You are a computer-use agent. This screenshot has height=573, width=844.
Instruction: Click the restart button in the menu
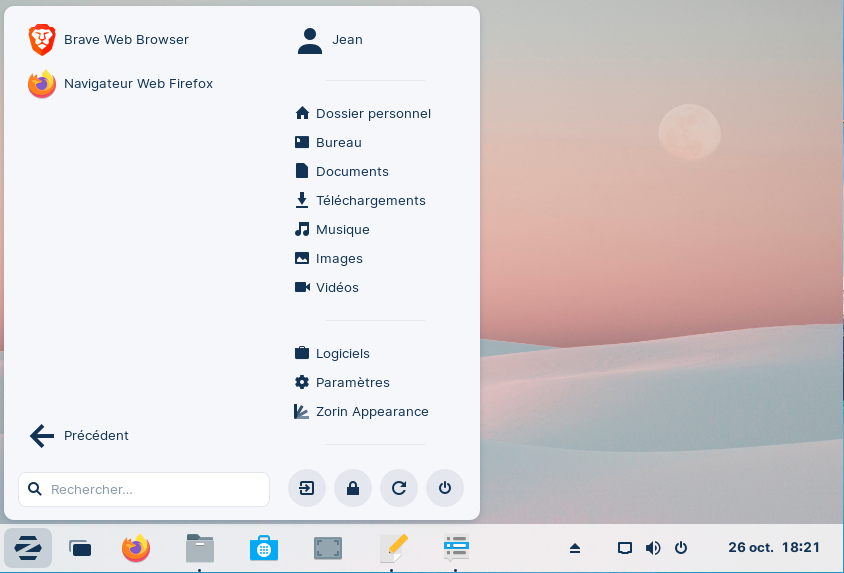(398, 489)
